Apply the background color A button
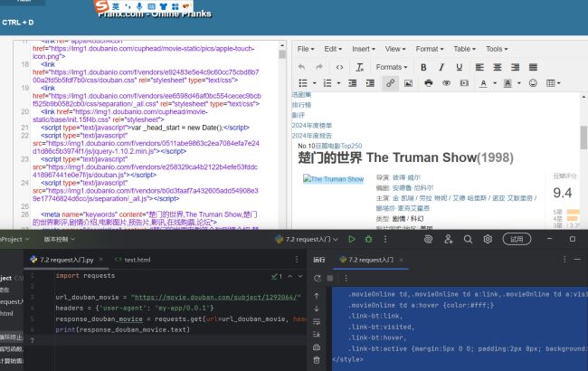Image resolution: width=588 pixels, height=371 pixels. pos(507,83)
